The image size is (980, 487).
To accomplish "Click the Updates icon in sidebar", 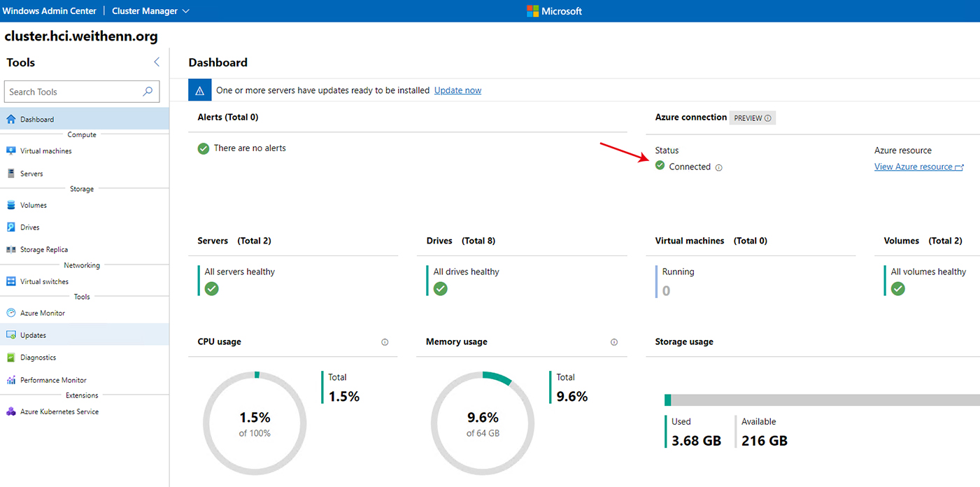I will pyautogui.click(x=10, y=335).
